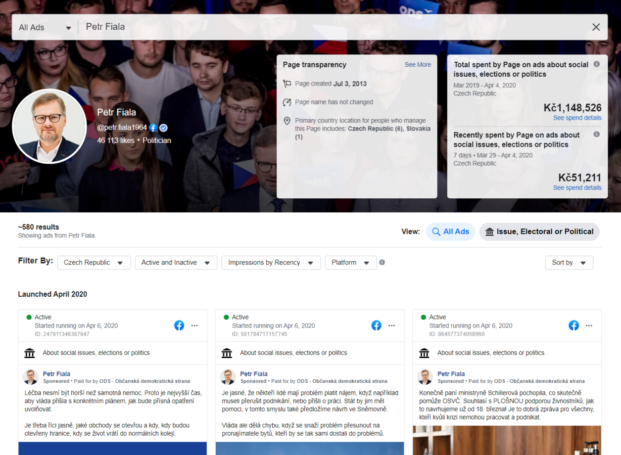The width and height of the screenshot is (621, 455).
Task: Click the page name history icon
Action: tap(287, 102)
